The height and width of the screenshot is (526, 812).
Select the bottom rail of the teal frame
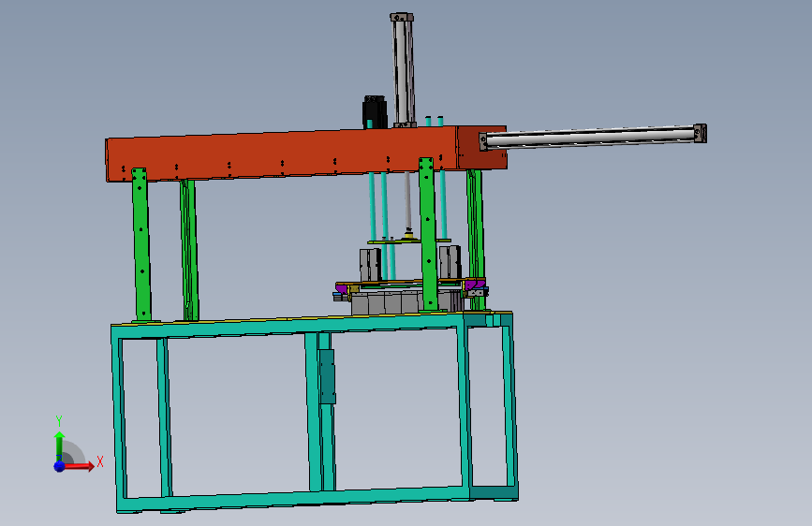tap(295, 500)
